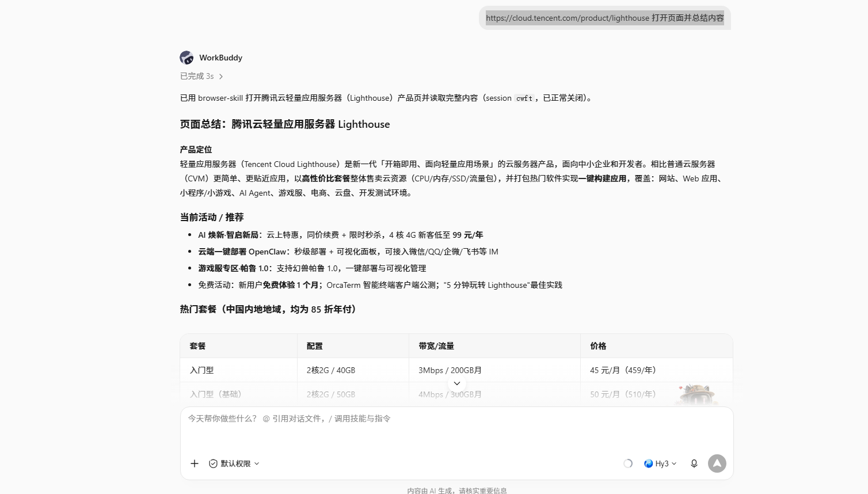Click the 已完成 3s status text
This screenshot has height=494, width=868.
coord(197,76)
